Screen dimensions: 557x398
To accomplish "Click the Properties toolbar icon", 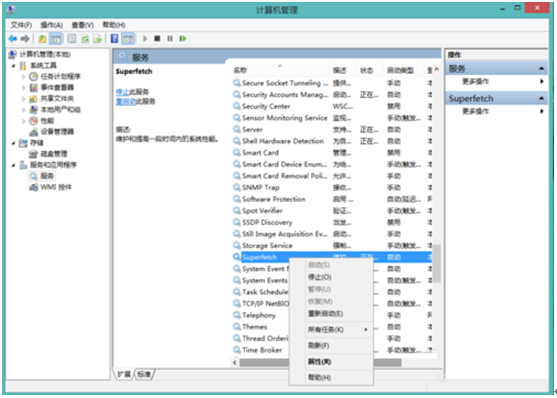I will point(72,38).
